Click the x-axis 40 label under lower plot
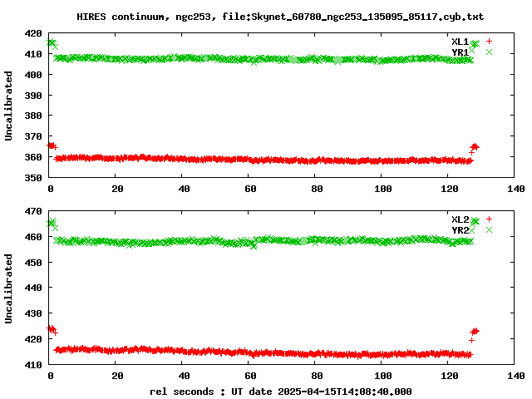532x399 pixels. (184, 376)
